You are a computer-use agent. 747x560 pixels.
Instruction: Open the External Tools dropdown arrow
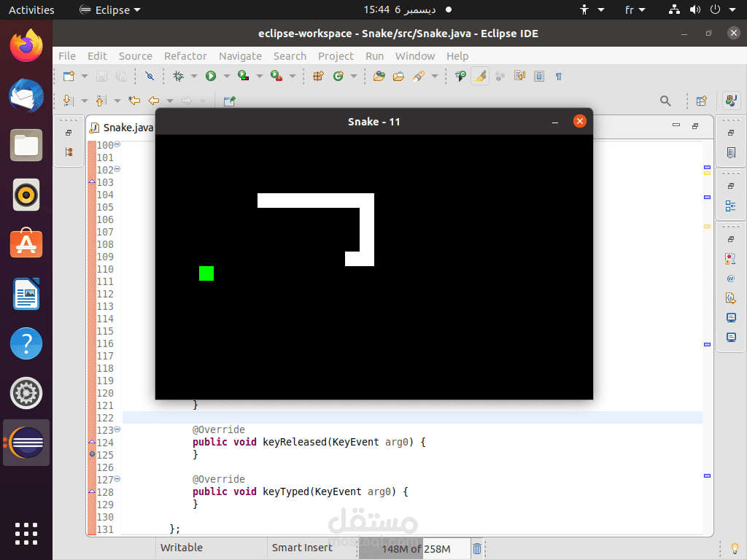coord(294,76)
